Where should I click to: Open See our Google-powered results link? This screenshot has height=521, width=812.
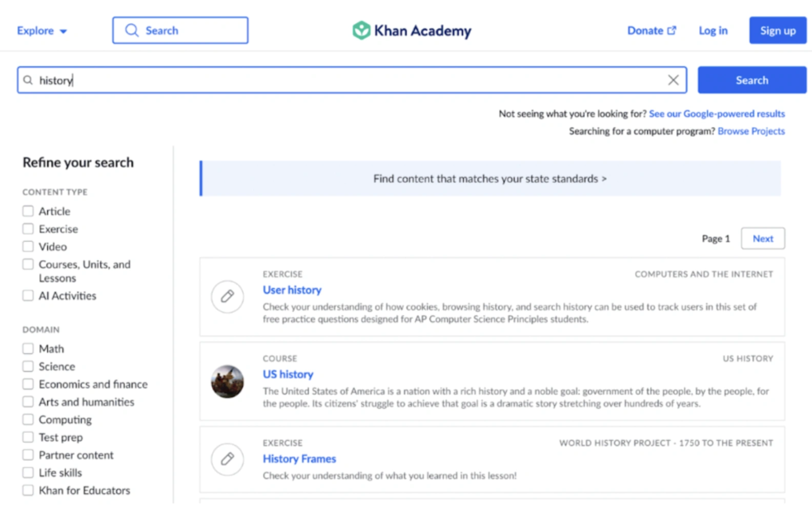click(717, 114)
